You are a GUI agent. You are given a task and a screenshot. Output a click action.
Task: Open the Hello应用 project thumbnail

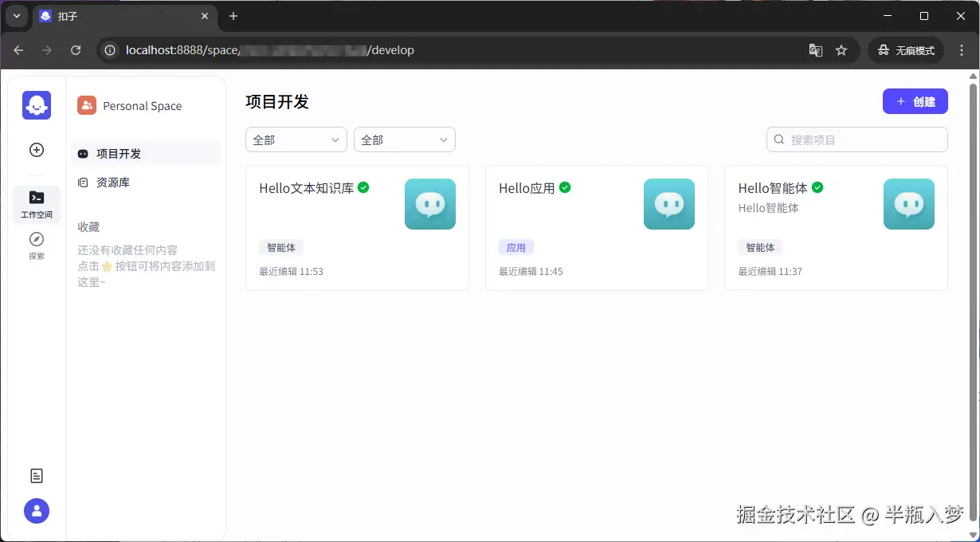(x=668, y=204)
